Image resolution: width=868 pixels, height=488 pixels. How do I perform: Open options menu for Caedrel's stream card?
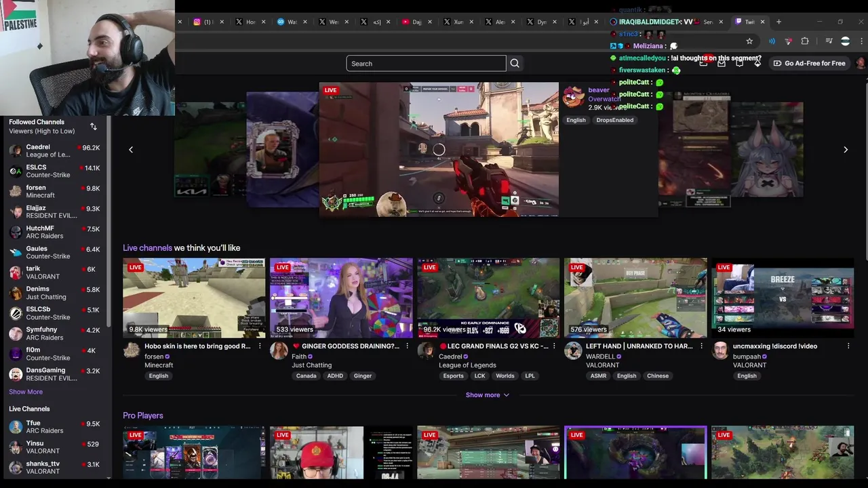click(554, 346)
